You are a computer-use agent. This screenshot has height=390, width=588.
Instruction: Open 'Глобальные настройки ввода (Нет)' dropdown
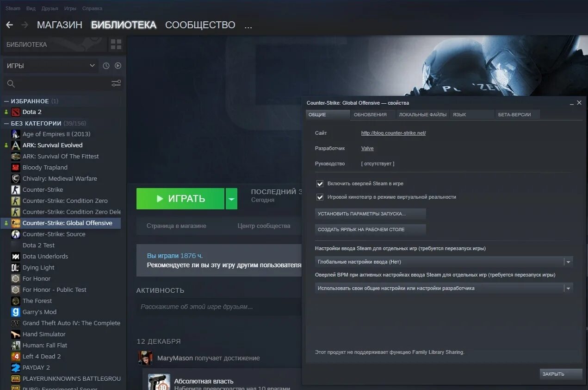[444, 262]
